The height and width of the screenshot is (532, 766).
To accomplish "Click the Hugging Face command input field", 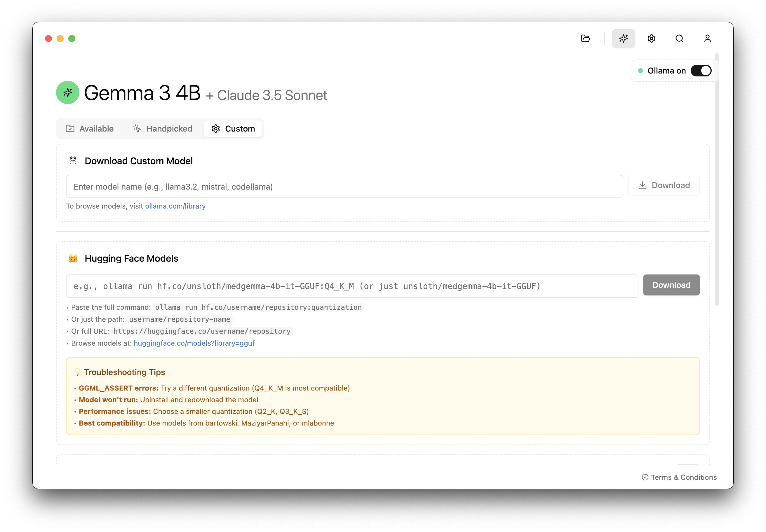I will tap(352, 286).
